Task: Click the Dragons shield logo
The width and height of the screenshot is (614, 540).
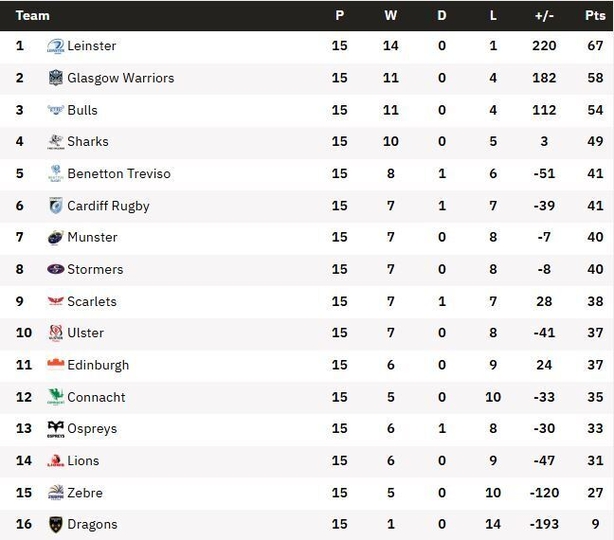Action: pos(56,524)
